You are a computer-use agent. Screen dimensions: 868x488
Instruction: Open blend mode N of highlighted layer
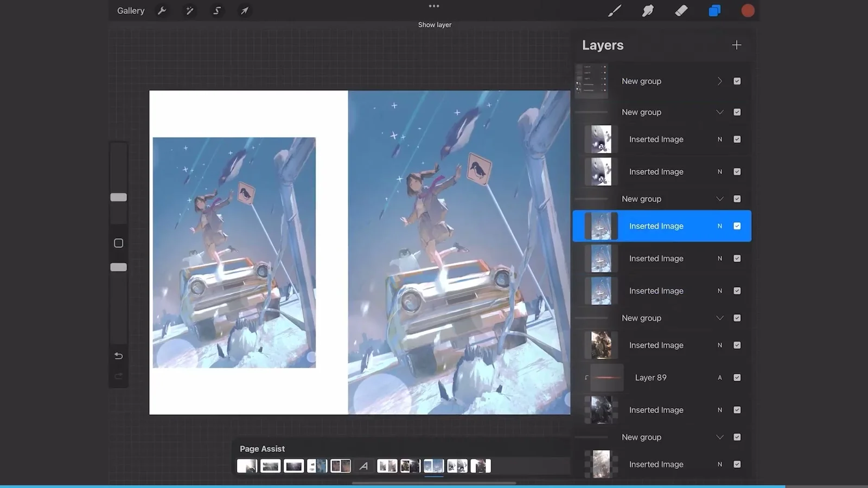pyautogui.click(x=720, y=226)
